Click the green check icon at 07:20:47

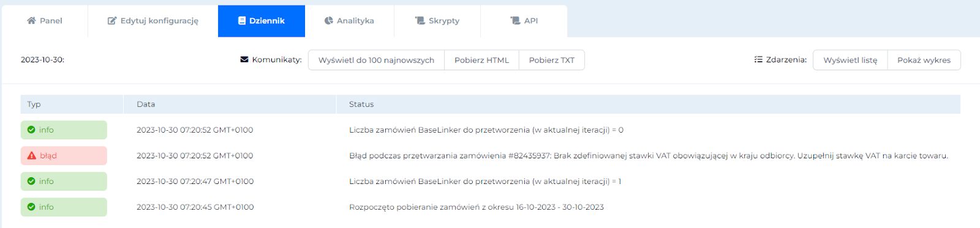pyautogui.click(x=31, y=181)
